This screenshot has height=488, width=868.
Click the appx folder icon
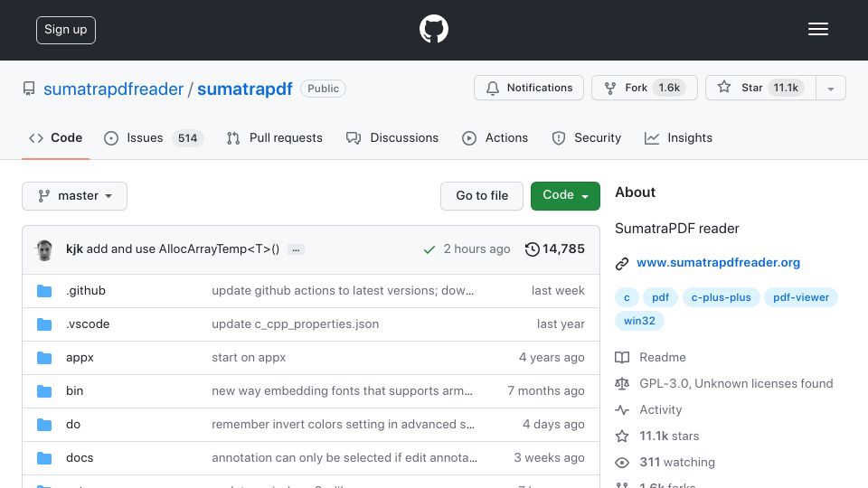(x=44, y=358)
